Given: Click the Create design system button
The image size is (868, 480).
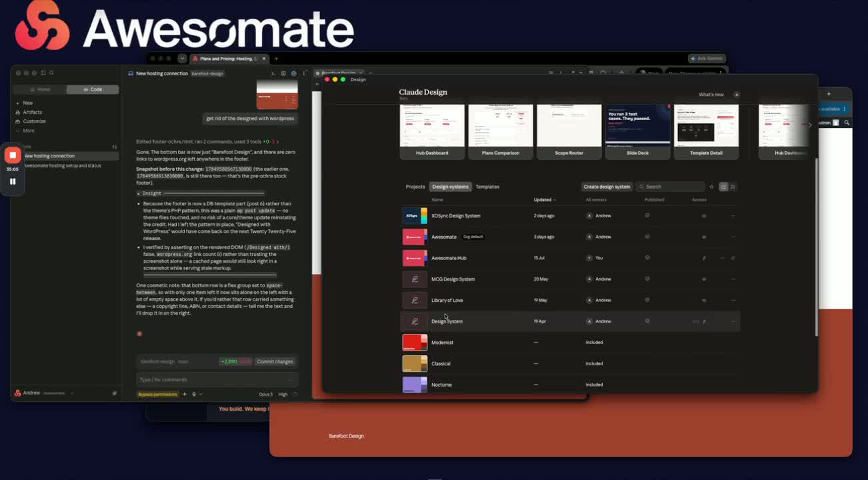Looking at the screenshot, I should [x=607, y=187].
